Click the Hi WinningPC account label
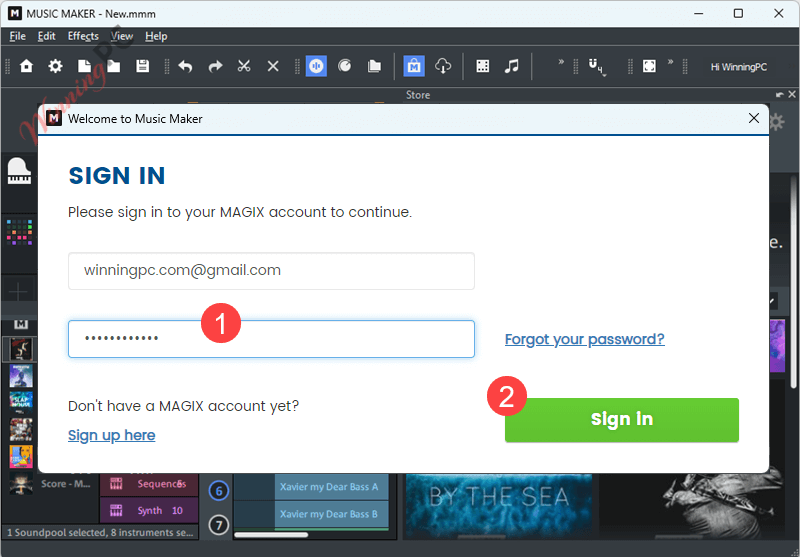 (738, 67)
